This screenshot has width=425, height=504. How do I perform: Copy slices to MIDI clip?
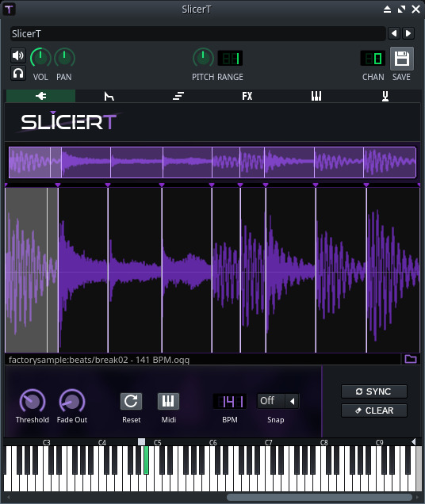(x=168, y=401)
